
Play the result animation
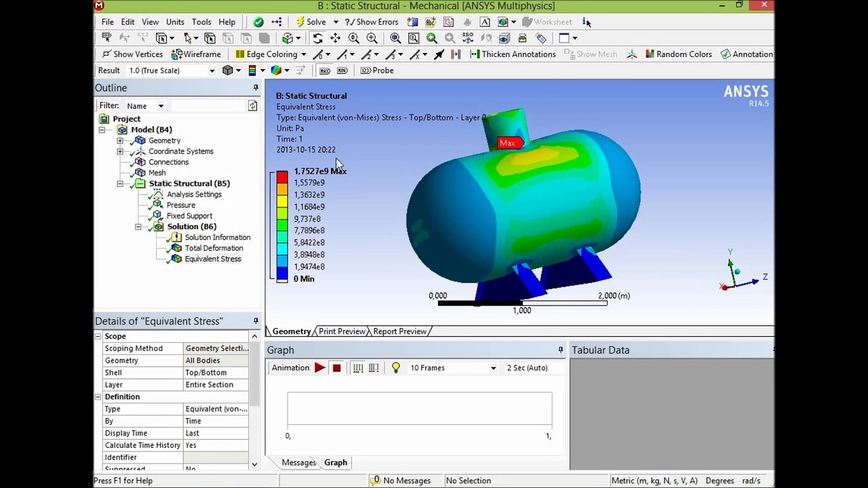(319, 368)
